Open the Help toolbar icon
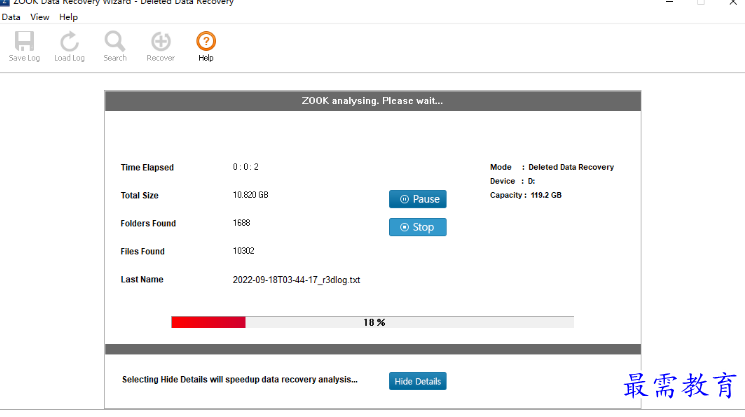Viewport: 745px width, 417px height. pos(206,46)
